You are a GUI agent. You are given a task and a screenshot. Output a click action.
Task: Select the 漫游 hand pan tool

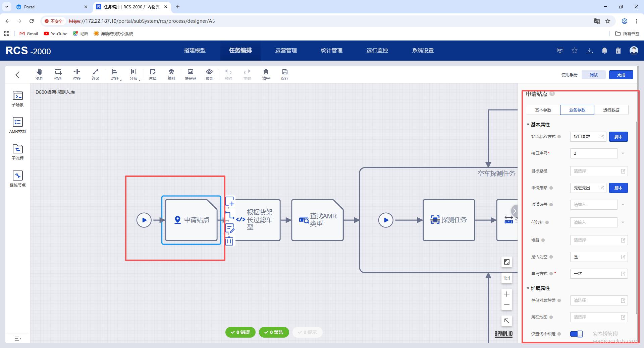point(39,74)
